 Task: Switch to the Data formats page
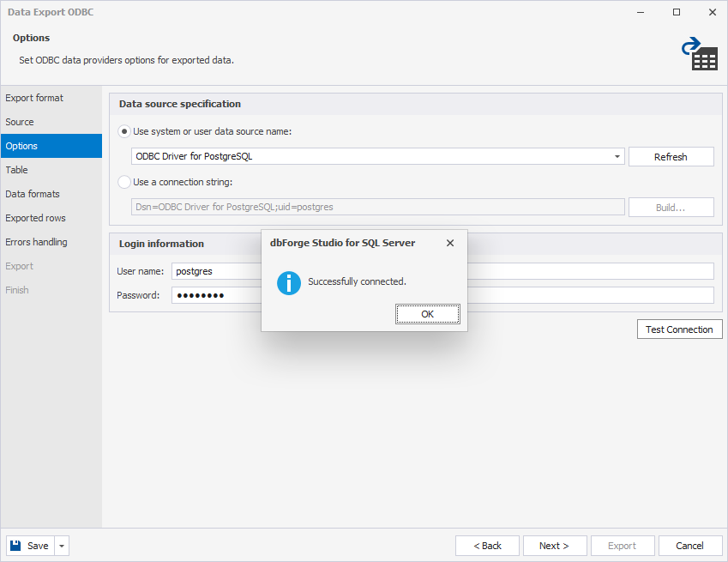(x=33, y=194)
